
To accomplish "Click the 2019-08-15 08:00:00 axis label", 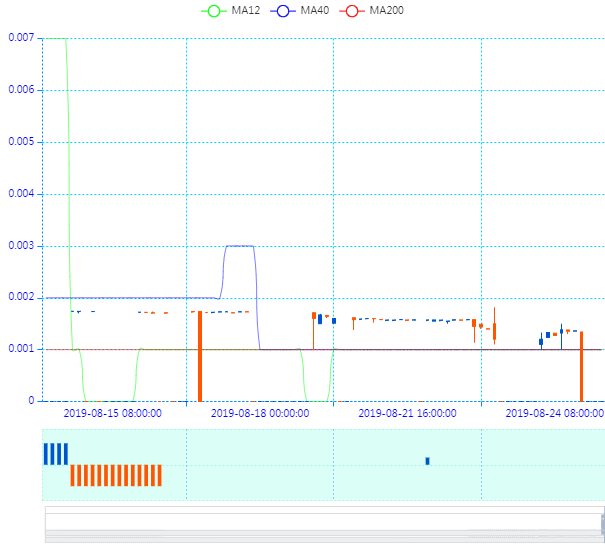I will coord(113,413).
